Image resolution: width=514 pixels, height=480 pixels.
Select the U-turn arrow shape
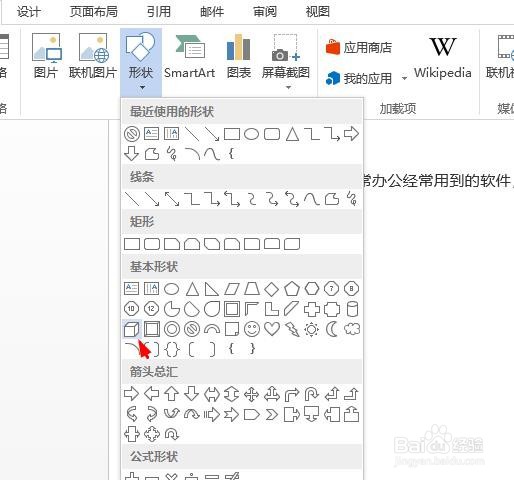[x=312, y=394]
